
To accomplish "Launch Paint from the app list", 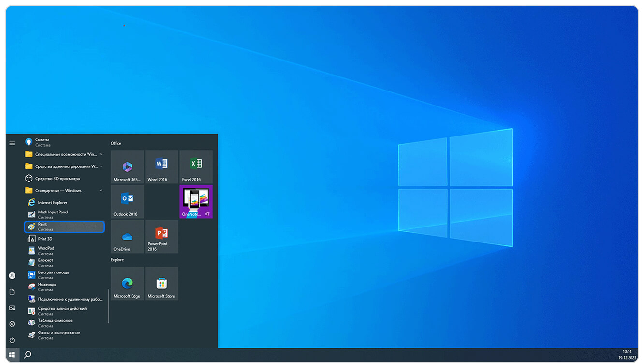I will [x=64, y=227].
